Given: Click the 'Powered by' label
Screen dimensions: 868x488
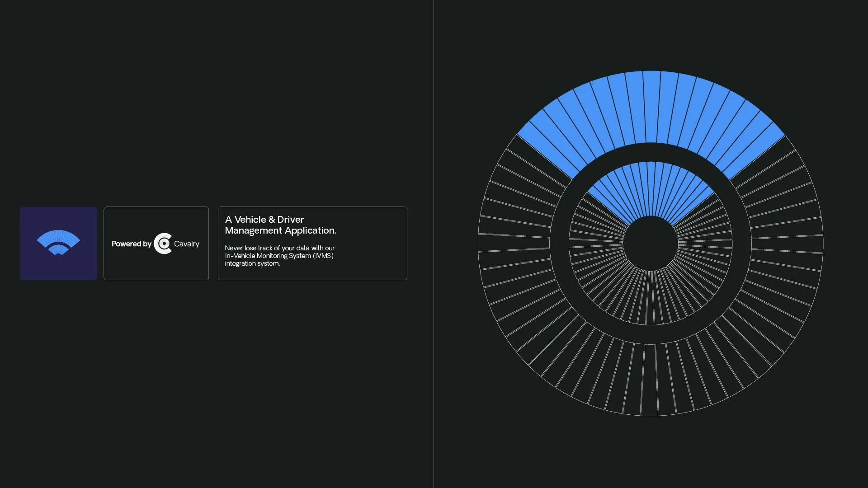Looking at the screenshot, I should (x=131, y=244).
